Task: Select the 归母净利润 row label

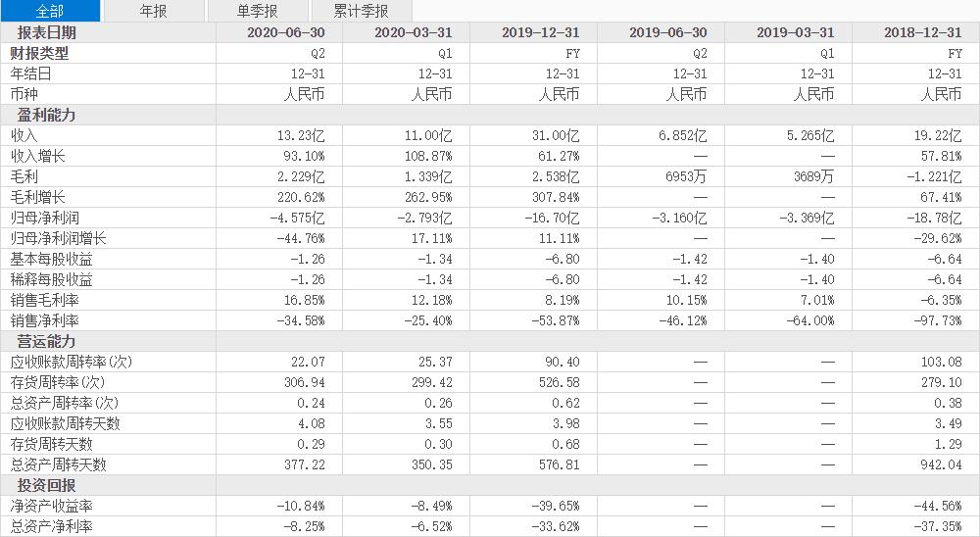Action: [x=44, y=218]
